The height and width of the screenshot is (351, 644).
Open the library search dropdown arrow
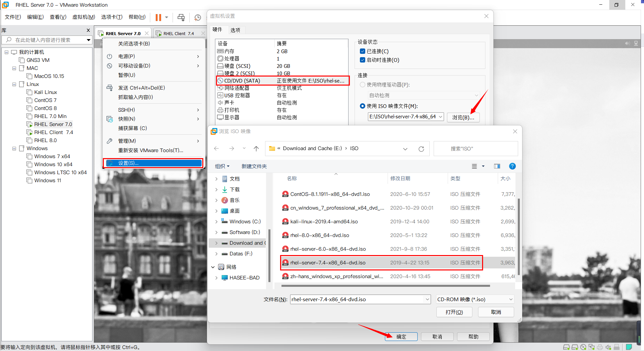point(88,40)
